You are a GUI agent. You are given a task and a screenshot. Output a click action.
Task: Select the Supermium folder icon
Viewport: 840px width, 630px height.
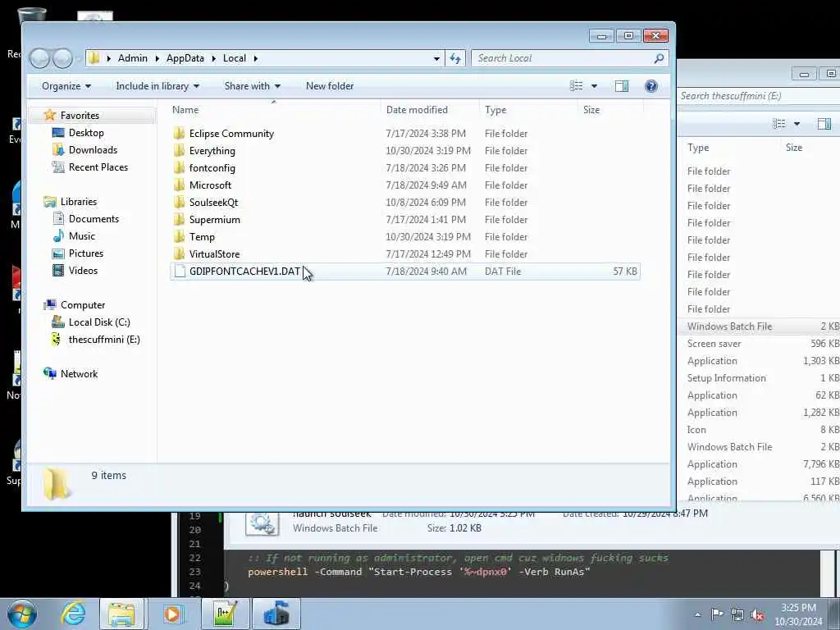click(x=180, y=220)
